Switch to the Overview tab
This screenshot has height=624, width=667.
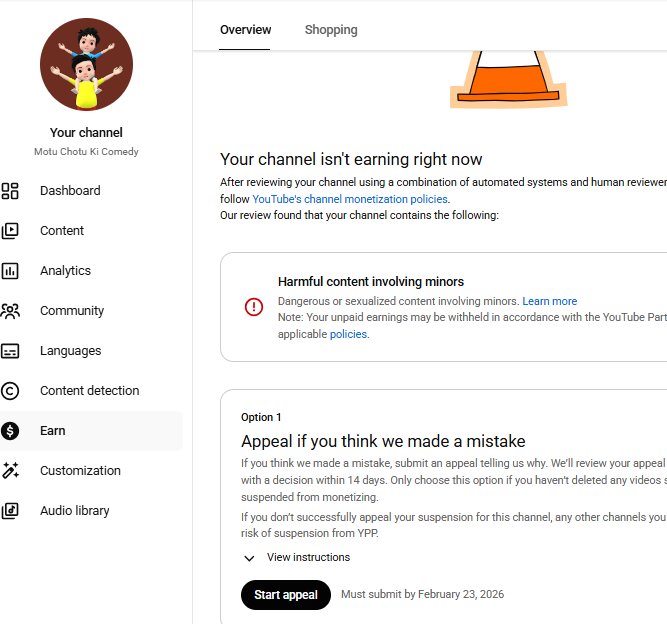(x=245, y=30)
